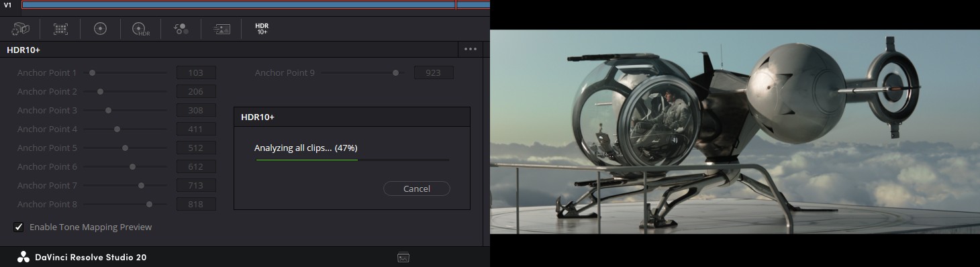This screenshot has height=267, width=980.
Task: Open the HDR10+ panel options menu
Action: pos(470,49)
